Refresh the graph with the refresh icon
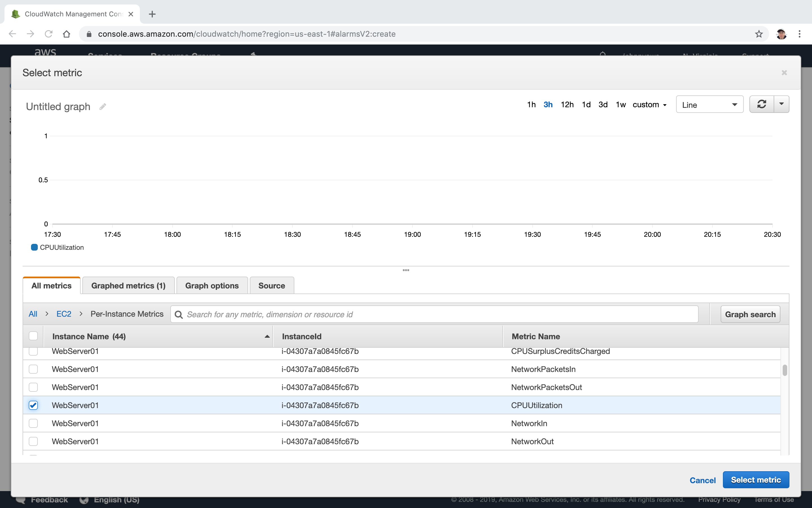 [762, 104]
